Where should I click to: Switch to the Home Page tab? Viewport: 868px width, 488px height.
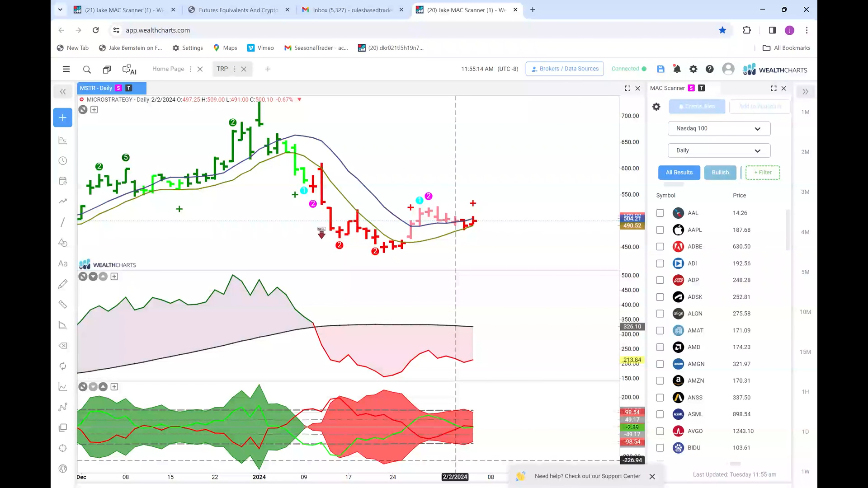pyautogui.click(x=168, y=69)
